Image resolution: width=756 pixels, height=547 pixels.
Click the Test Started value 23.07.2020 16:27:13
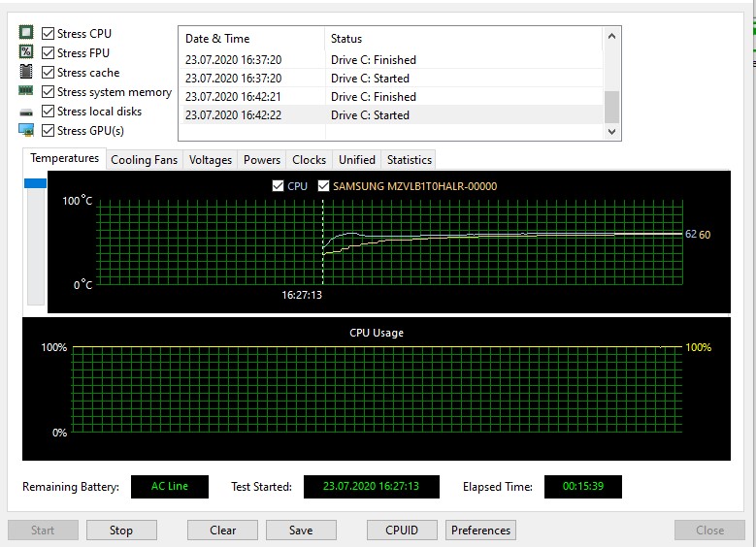[372, 486]
